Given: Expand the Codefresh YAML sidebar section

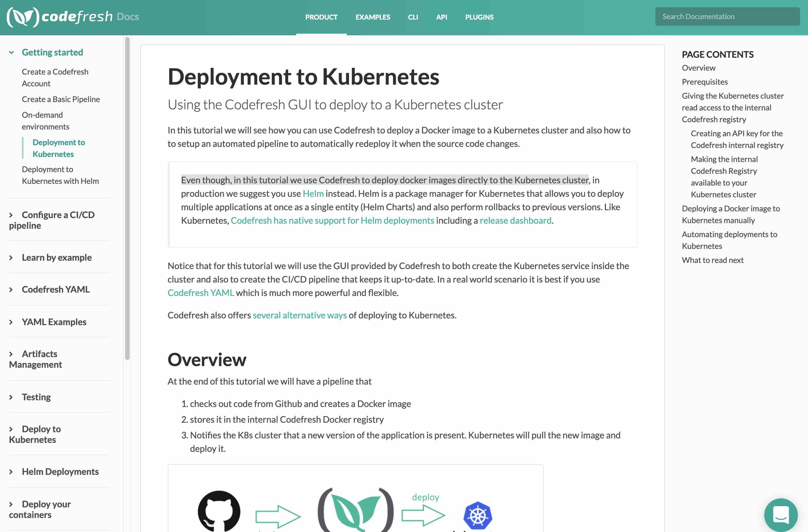Looking at the screenshot, I should point(11,290).
